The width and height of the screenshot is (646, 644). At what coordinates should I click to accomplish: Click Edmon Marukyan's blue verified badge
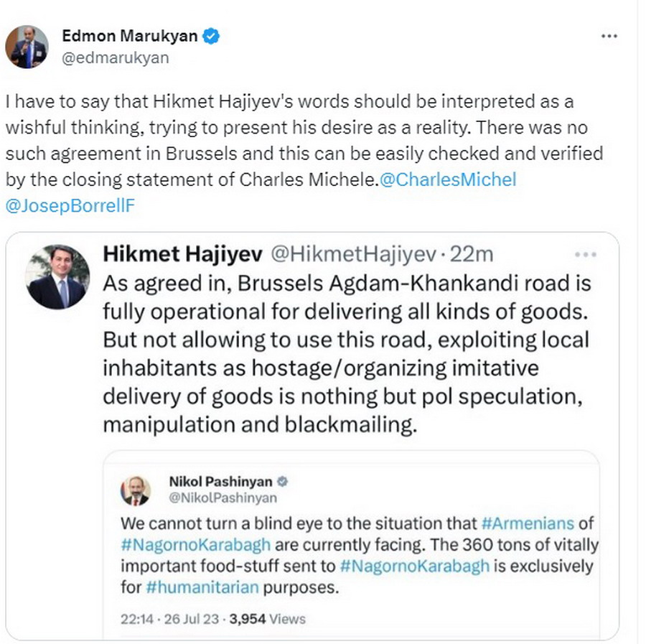(x=211, y=36)
